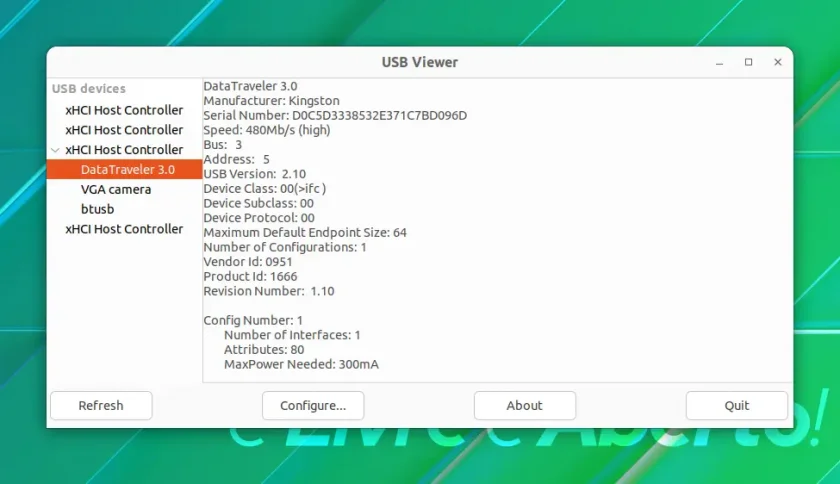Select the VGA camera device
This screenshot has width=840, height=484.
coord(116,189)
